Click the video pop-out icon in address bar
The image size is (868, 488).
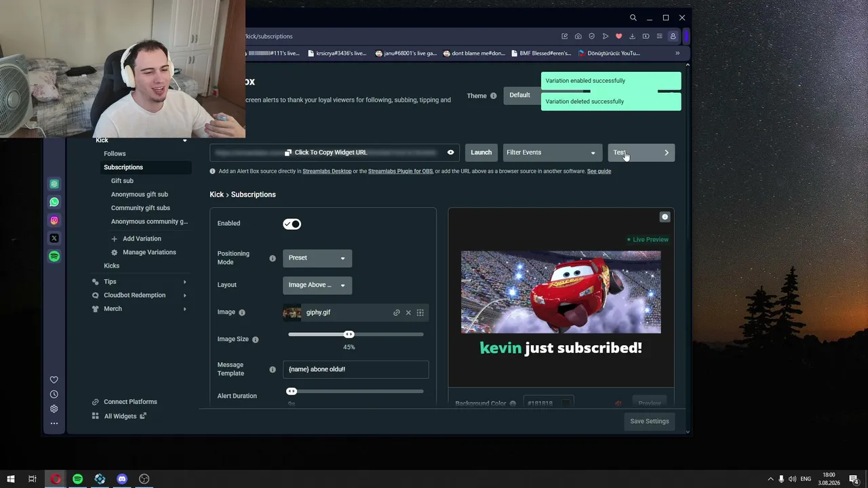pyautogui.click(x=646, y=36)
